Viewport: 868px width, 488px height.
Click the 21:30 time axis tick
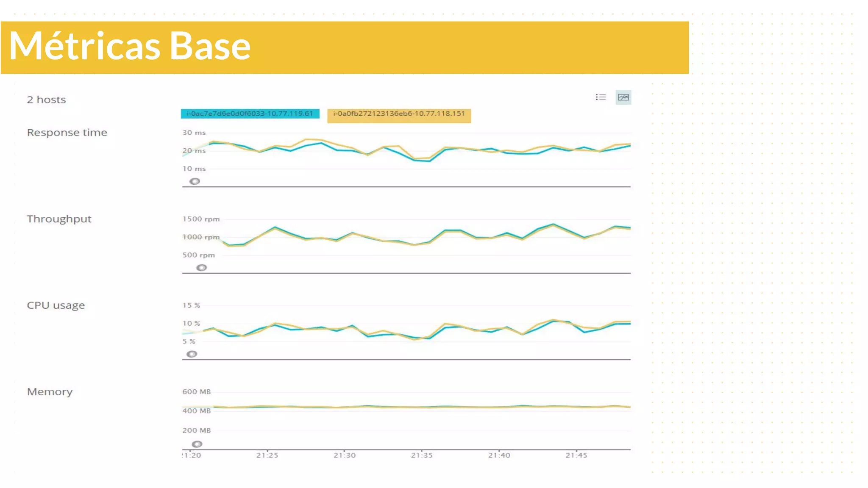pos(345,455)
